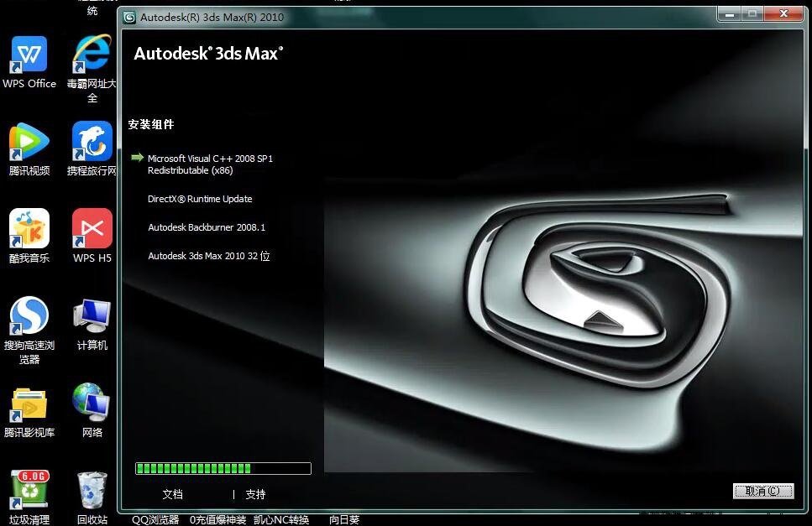812x526 pixels.
Task: Click 安装组件 heading text
Action: pyautogui.click(x=151, y=125)
